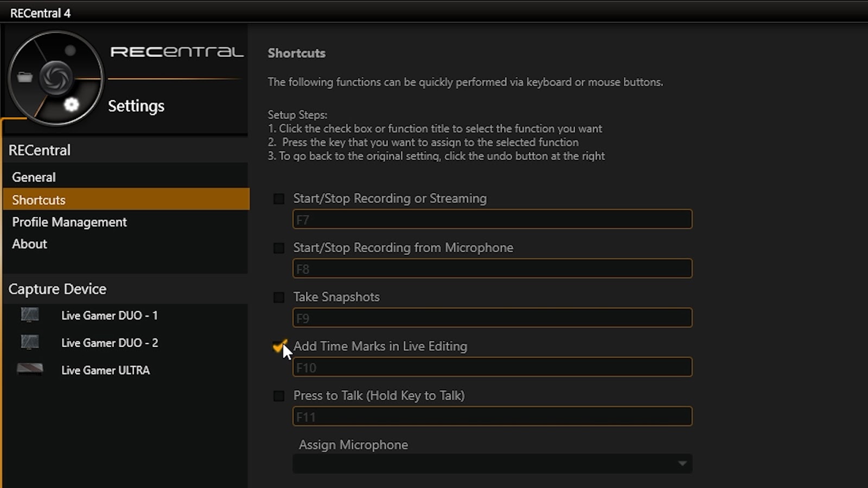Click the center swirl logo button
Viewport: 868px width, 488px height.
coord(55,78)
